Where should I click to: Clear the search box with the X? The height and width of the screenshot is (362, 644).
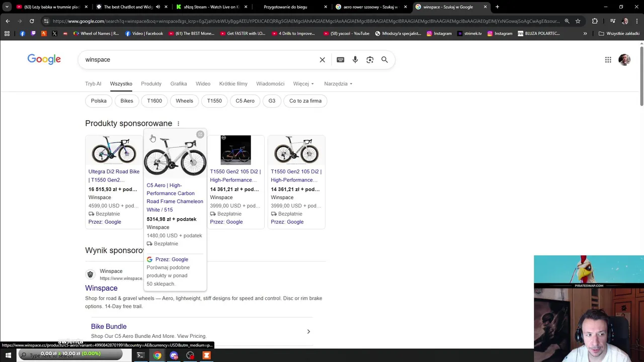click(323, 60)
